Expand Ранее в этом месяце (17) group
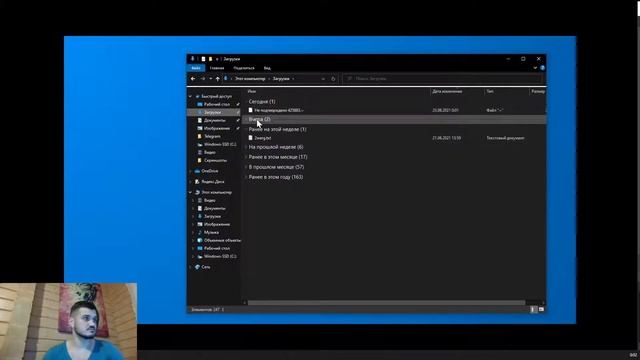Screen dimensions: 640x360 coord(278,157)
